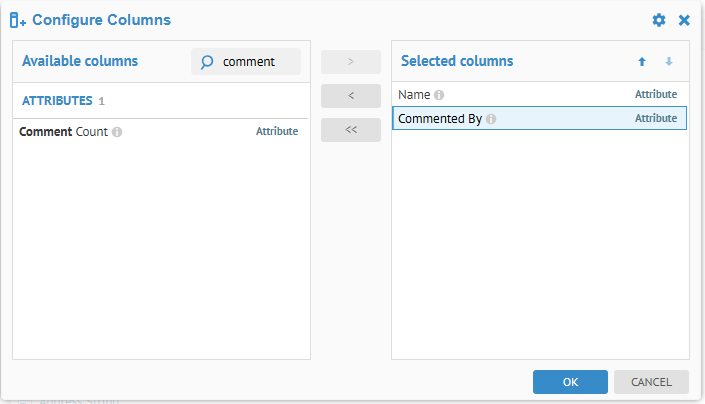Click the Selected columns heading
This screenshot has width=705, height=404.
click(x=457, y=62)
